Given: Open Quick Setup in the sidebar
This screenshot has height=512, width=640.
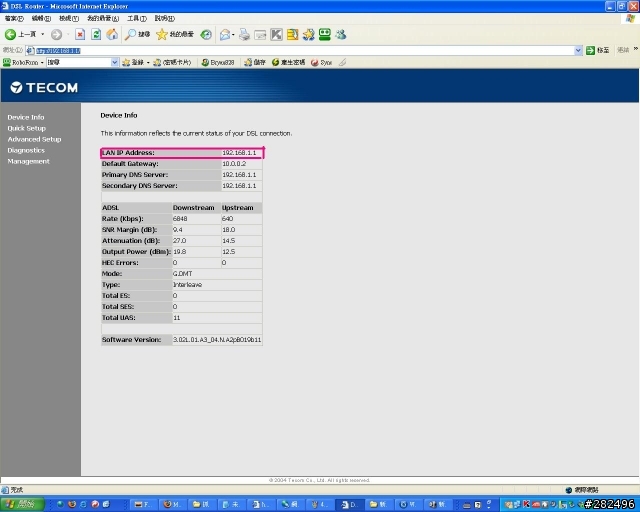Looking at the screenshot, I should tap(27, 128).
